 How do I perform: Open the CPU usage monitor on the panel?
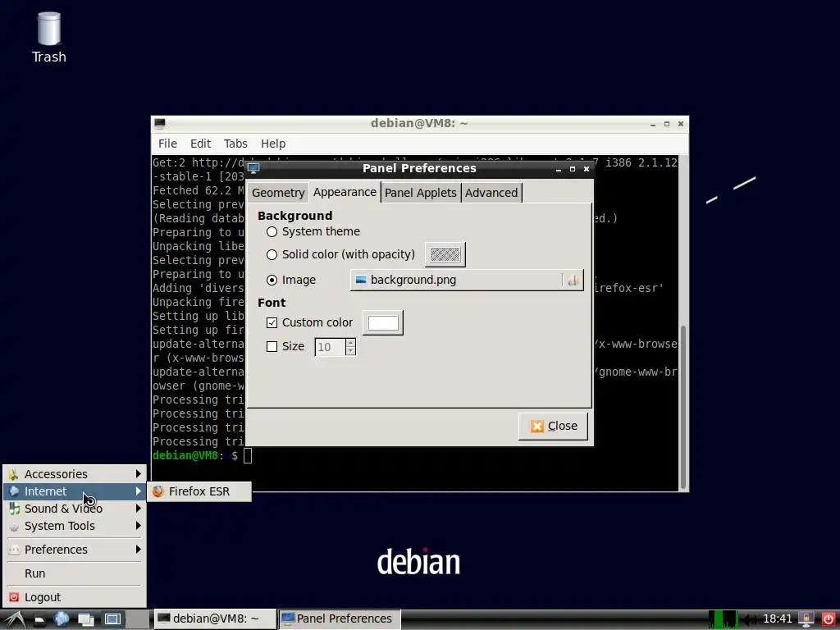pos(723,619)
